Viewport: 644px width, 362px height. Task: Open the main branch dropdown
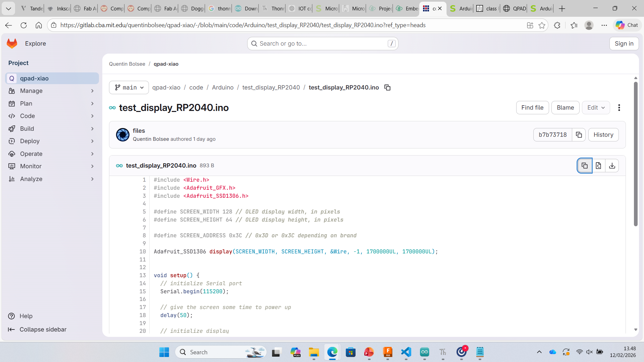129,87
